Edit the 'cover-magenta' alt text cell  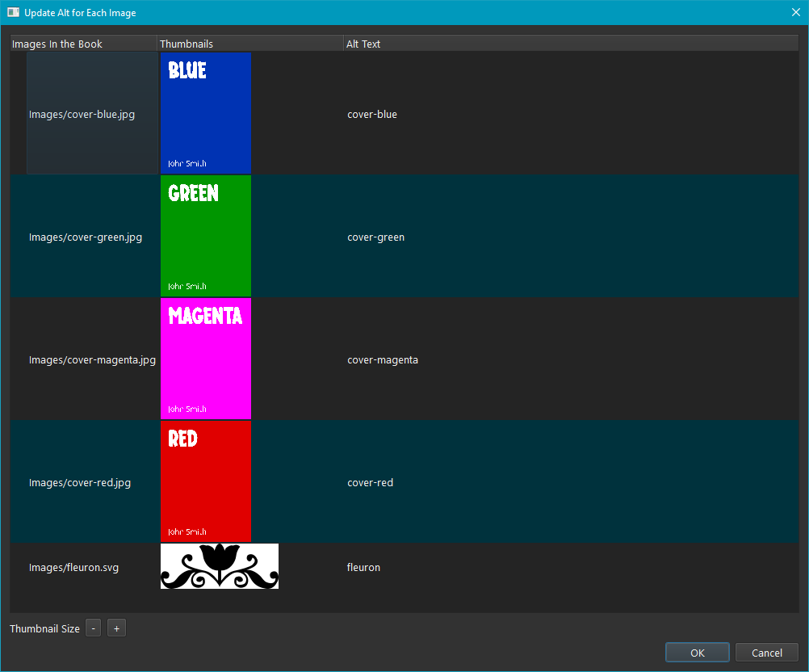point(571,359)
